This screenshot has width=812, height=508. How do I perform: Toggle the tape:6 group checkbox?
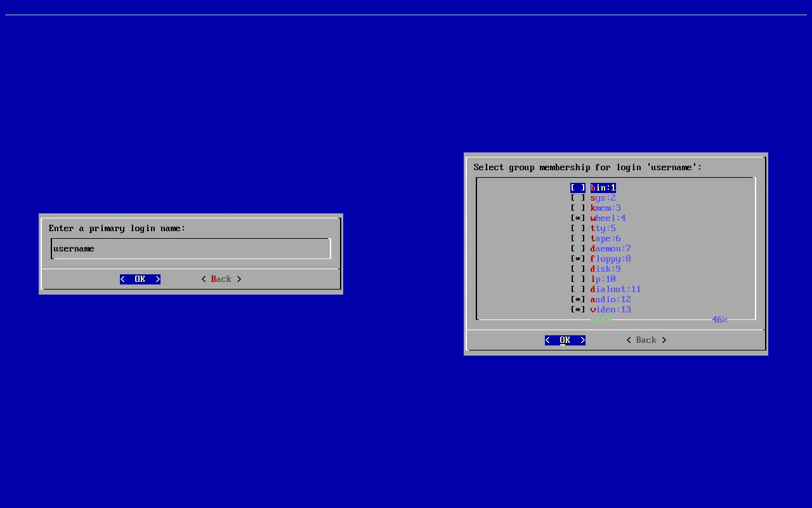point(578,239)
